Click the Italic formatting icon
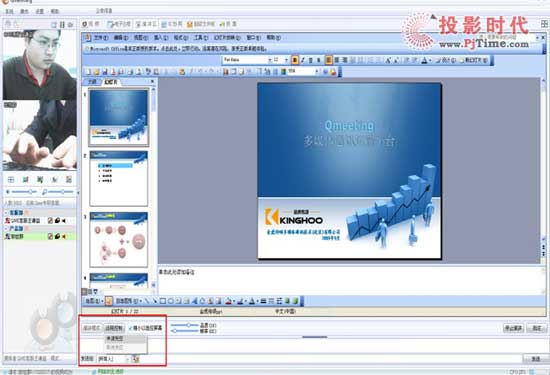 click(303, 60)
